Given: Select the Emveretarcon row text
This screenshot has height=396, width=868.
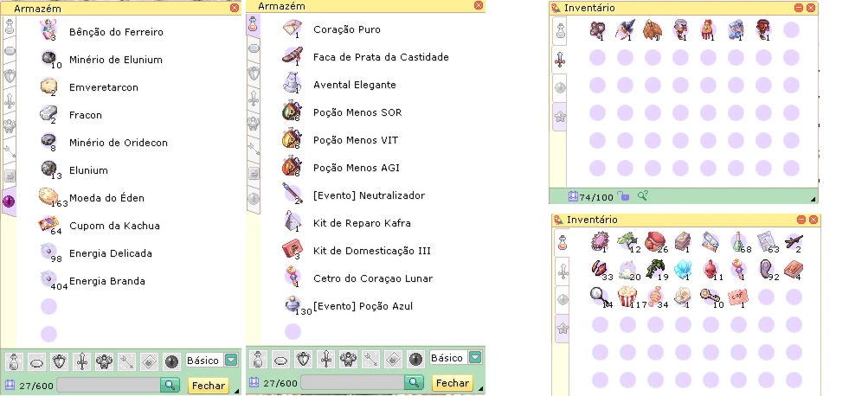Looking at the screenshot, I should pos(104,87).
